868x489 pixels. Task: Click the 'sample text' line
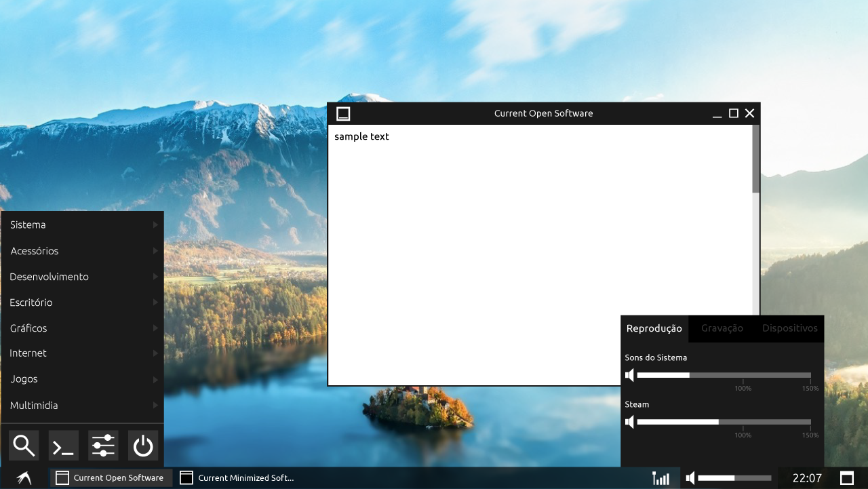click(361, 136)
